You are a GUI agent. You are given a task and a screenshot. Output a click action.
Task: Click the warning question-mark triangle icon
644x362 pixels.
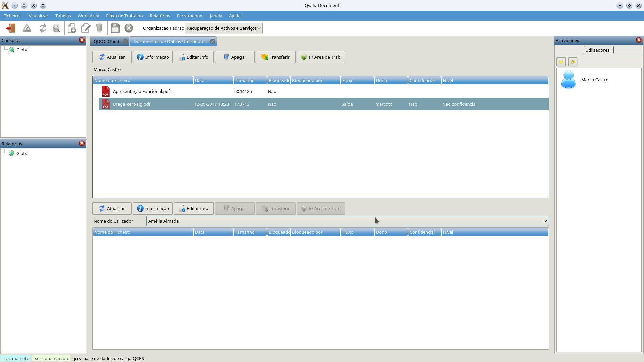27,28
